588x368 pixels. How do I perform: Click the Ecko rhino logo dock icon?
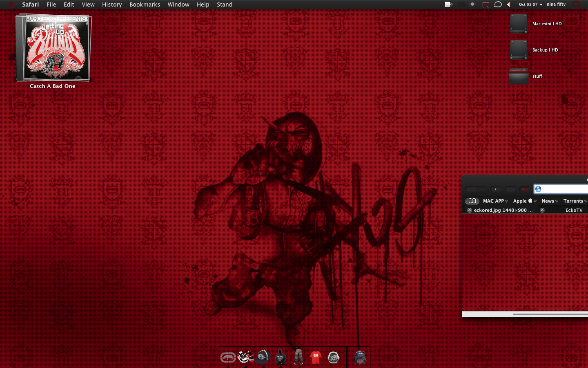pyautogui.click(x=228, y=357)
